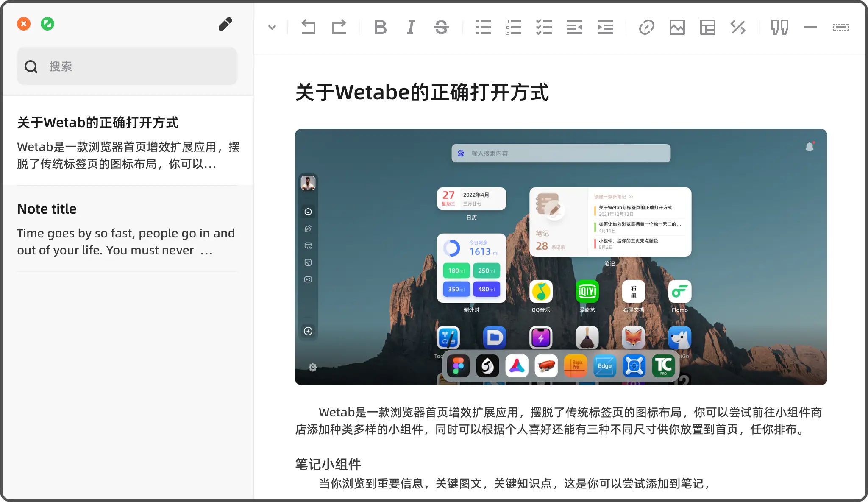Click the redo arrow in toolbar
This screenshot has height=502, width=868.
coord(339,28)
